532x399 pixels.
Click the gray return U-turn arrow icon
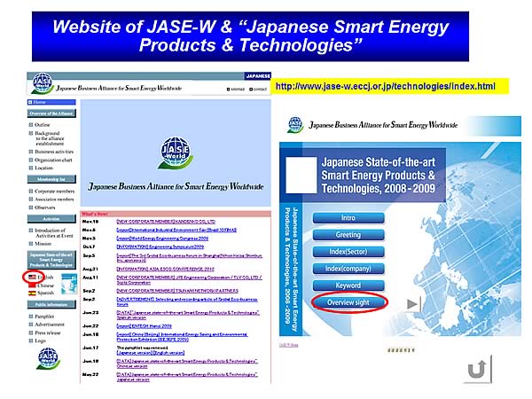pos(478,370)
